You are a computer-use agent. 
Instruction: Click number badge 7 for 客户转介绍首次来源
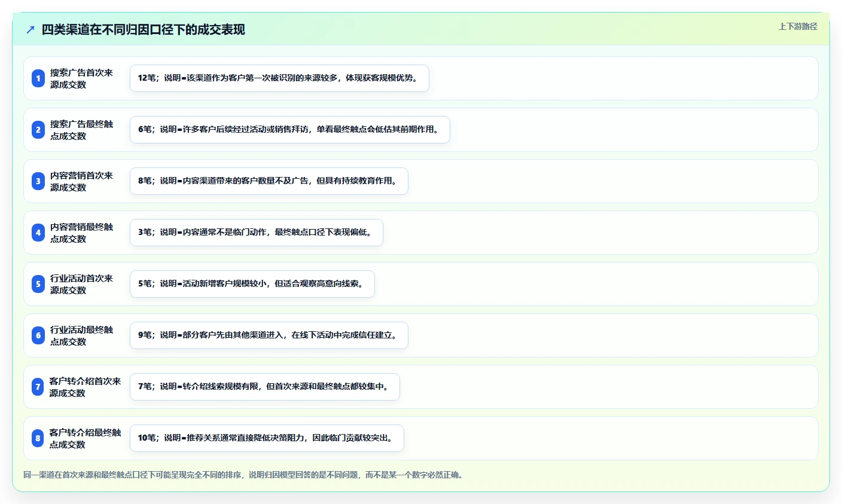38,387
